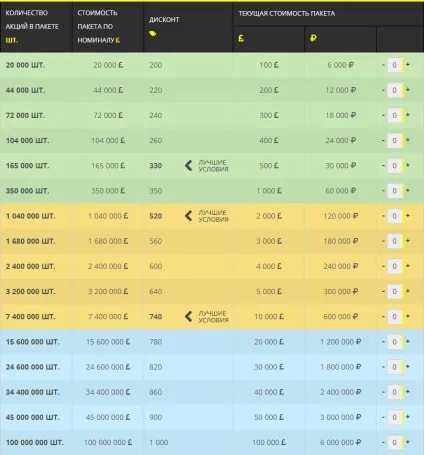Click quantity field in 7 400 000 шт. row
The height and width of the screenshot is (455, 424).
coord(395,317)
